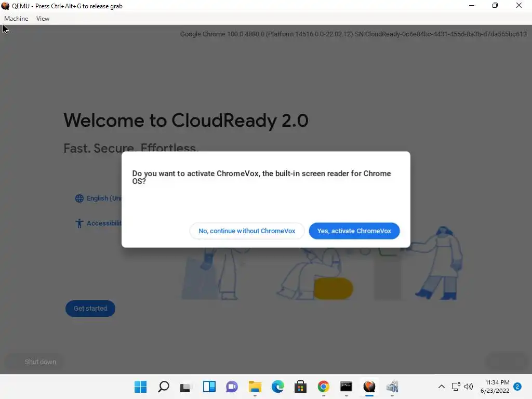Screen dimensions: 532x399
Task: Open the last pinned taskbar app icon
Action: pyautogui.click(x=392, y=387)
